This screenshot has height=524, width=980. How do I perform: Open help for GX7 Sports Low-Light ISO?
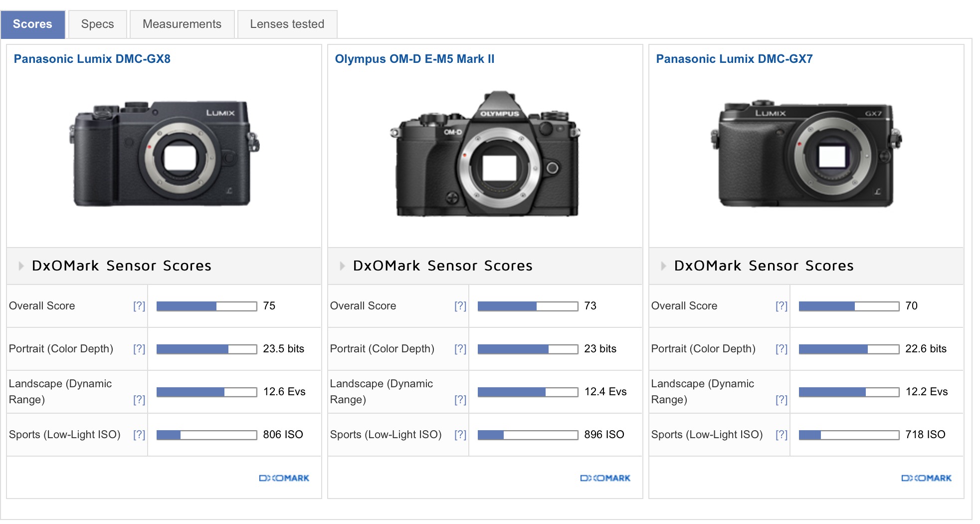[x=781, y=435]
